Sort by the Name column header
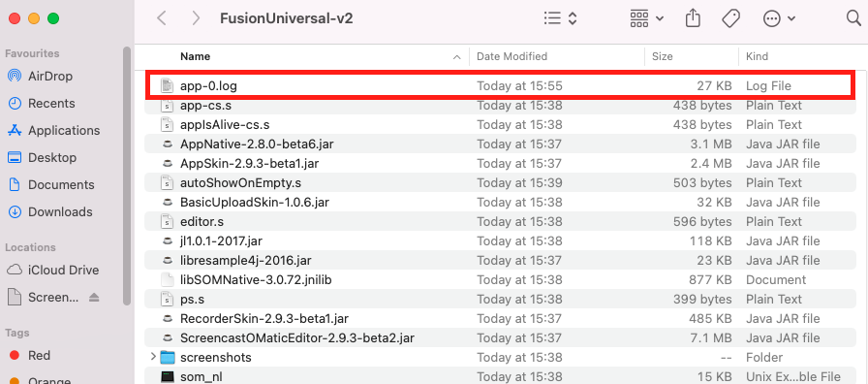868x384 pixels. coord(195,56)
